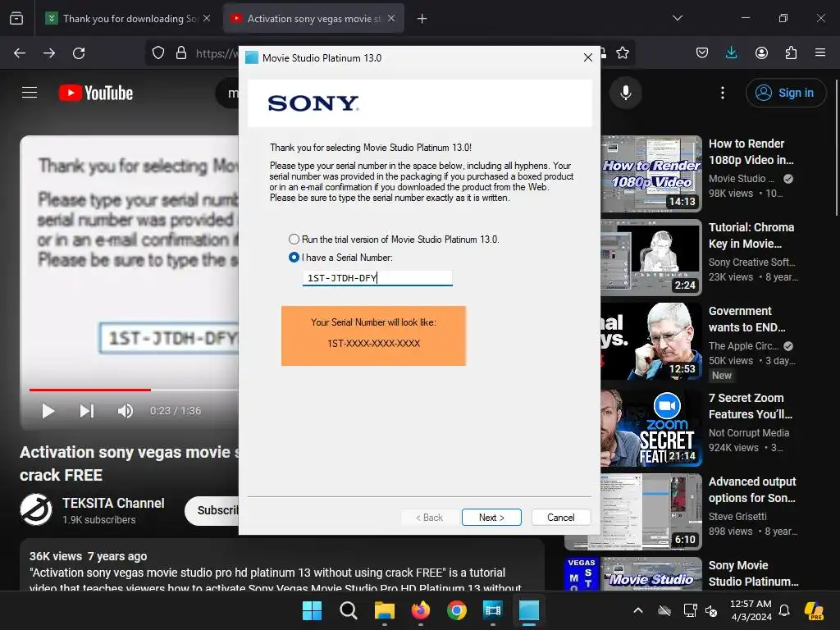Open TEKSITA Channel name link
This screenshot has width=840, height=630.
tap(113, 503)
